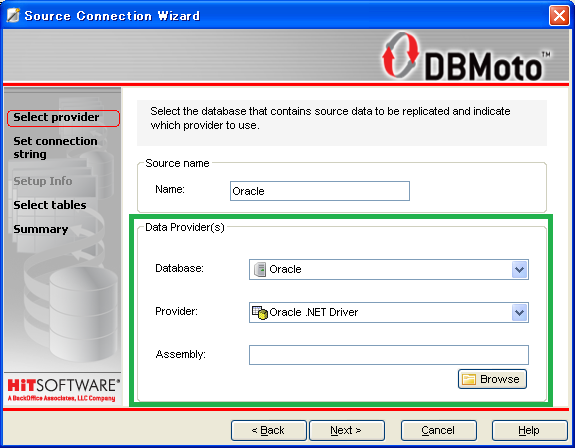Click the Source name group heading
This screenshot has width=575, height=448.
[177, 163]
